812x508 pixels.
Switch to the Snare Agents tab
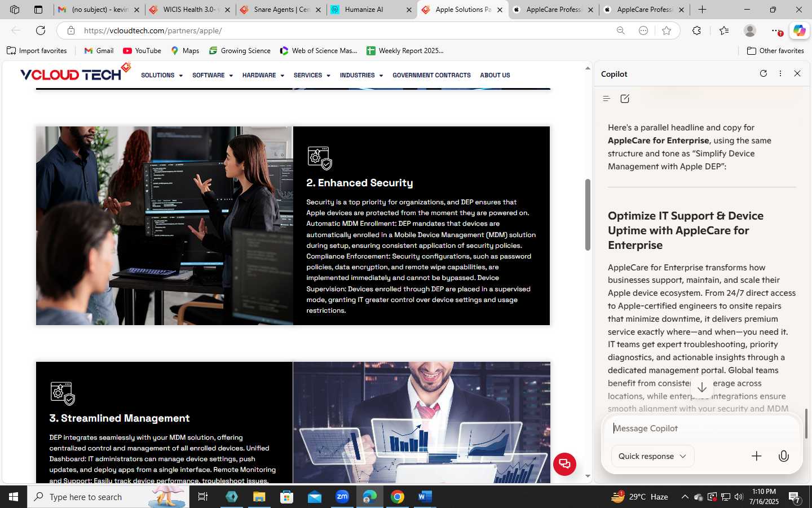coord(281,10)
